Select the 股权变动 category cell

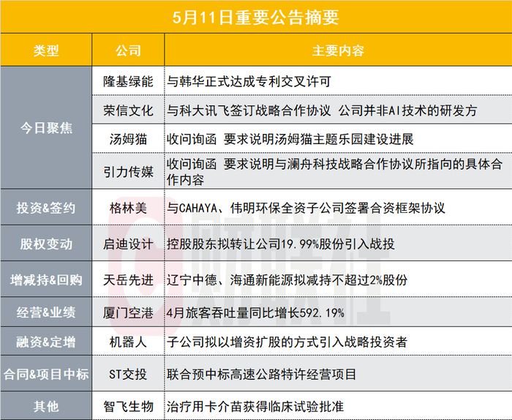click(46, 244)
